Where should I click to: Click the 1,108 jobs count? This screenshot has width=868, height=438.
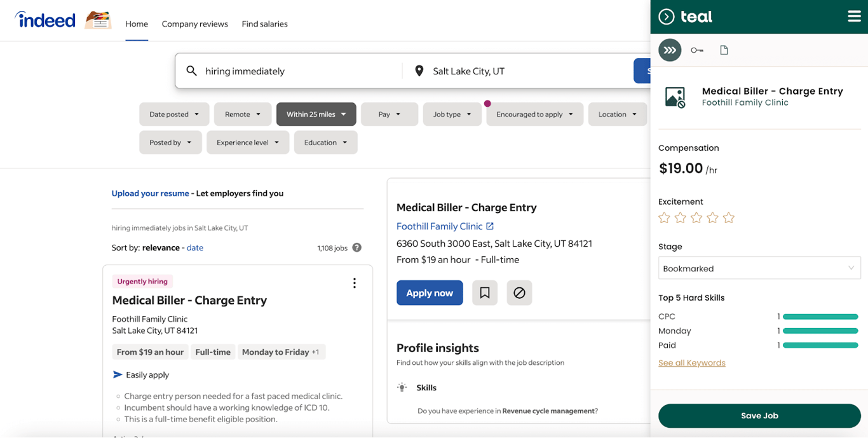click(x=332, y=248)
